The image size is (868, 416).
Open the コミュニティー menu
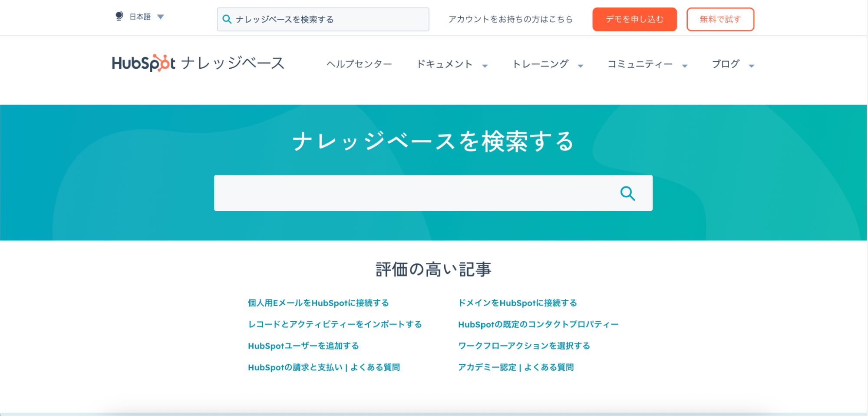pos(640,64)
